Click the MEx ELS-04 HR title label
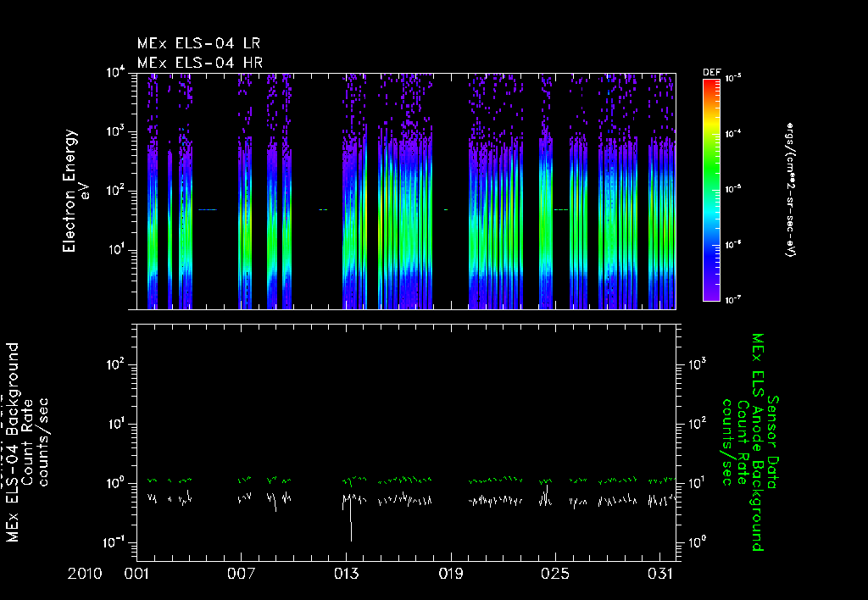Screen dimensions: 868x600 coord(200,63)
